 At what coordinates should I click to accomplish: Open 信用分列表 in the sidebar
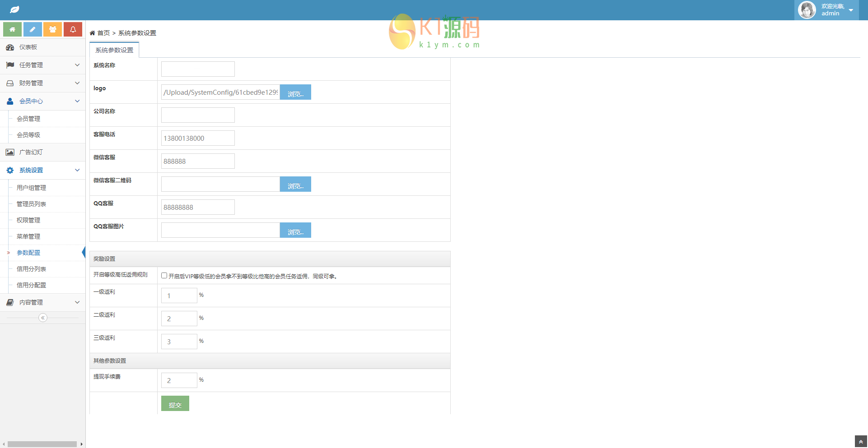coord(31,269)
